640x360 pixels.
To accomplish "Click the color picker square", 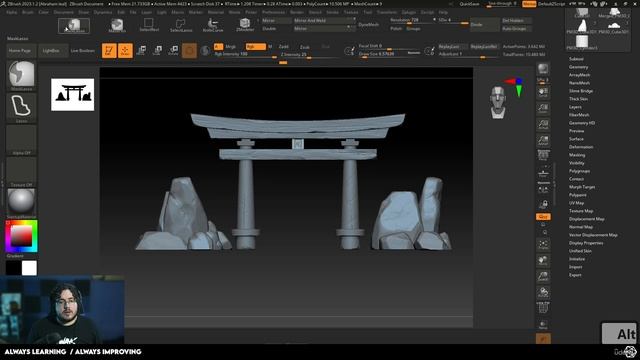I will coord(21,236).
